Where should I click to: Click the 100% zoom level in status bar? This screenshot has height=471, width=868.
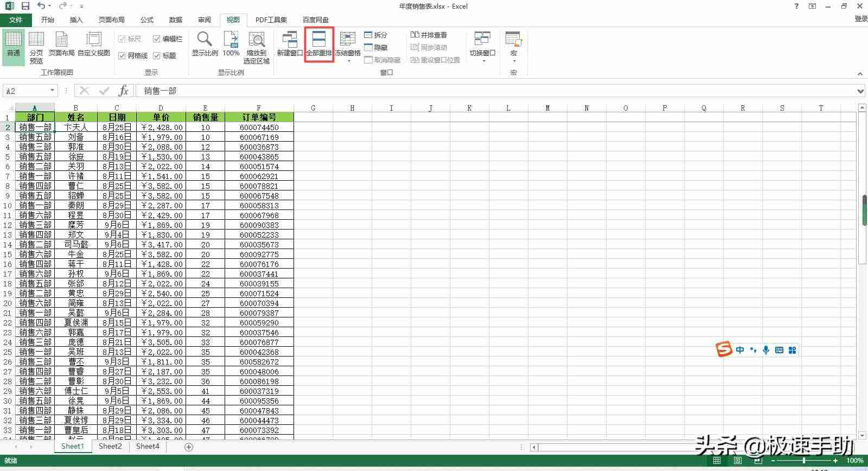point(855,461)
